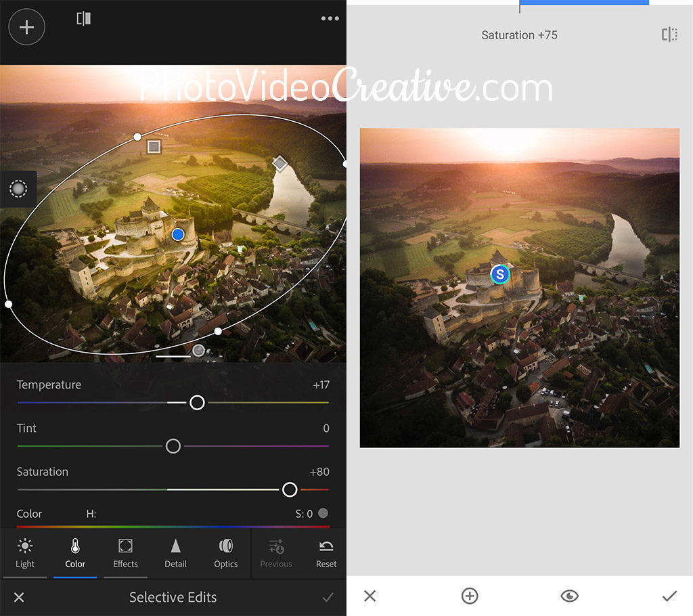Open the Detail tab

pos(175,553)
